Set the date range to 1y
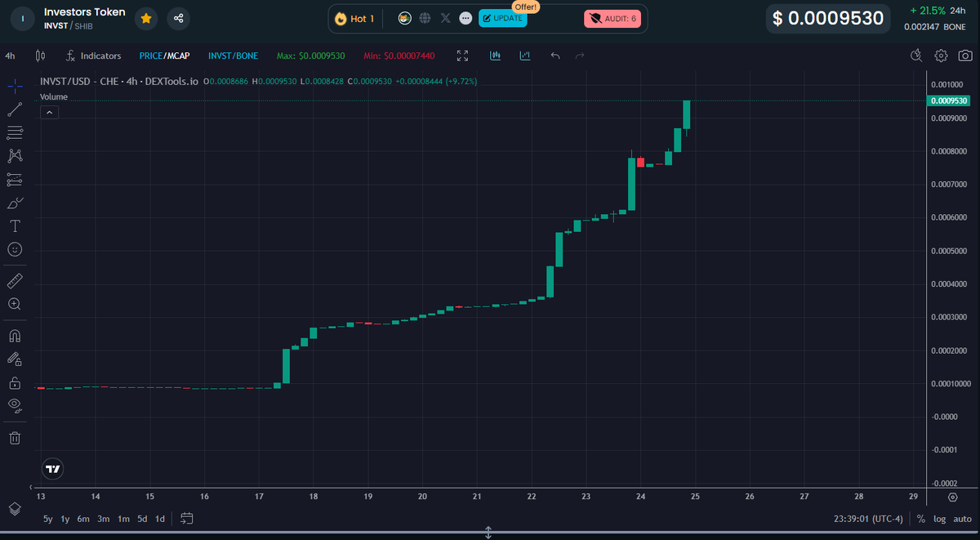The height and width of the screenshot is (540, 980). [x=65, y=519]
